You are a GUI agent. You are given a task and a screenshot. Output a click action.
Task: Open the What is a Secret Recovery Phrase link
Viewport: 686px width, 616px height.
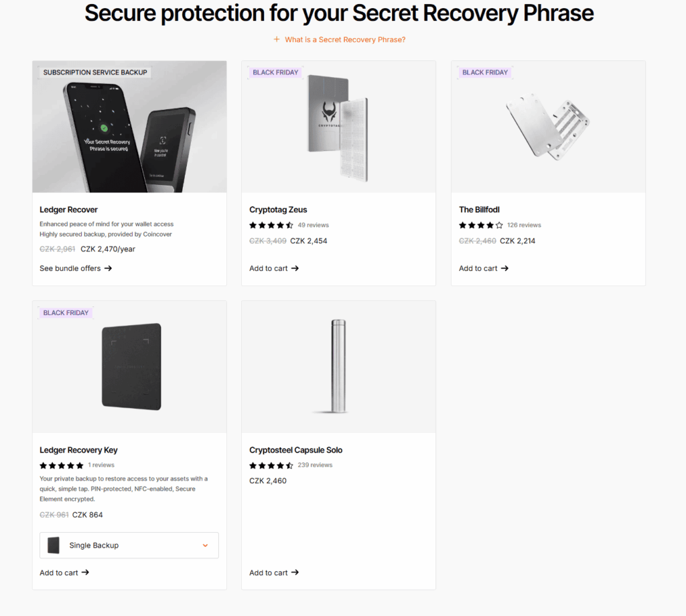pyautogui.click(x=345, y=40)
